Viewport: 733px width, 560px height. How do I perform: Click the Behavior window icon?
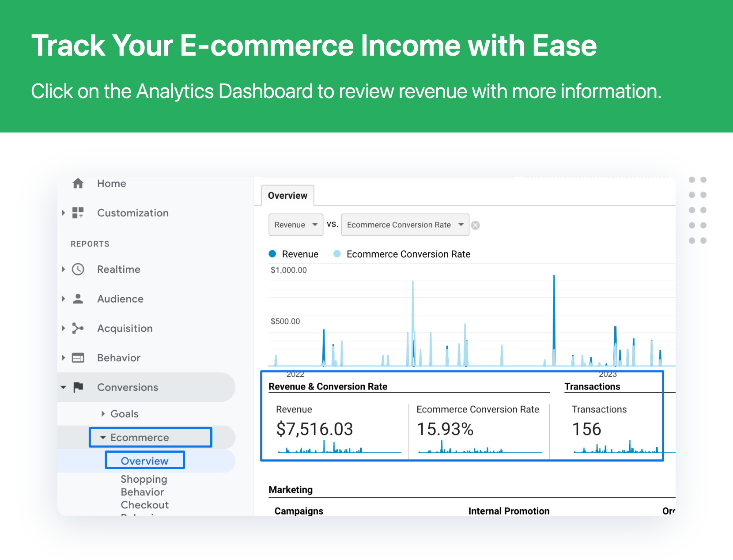point(78,358)
